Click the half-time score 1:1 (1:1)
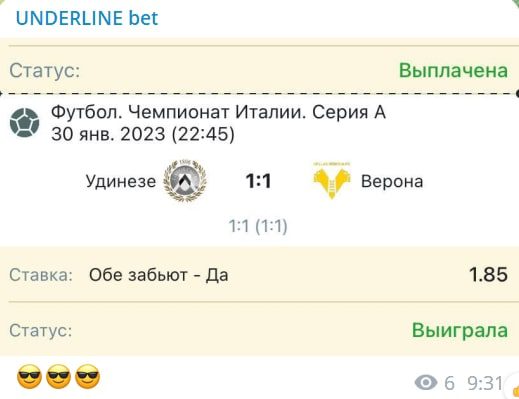519x399 pixels. click(258, 226)
